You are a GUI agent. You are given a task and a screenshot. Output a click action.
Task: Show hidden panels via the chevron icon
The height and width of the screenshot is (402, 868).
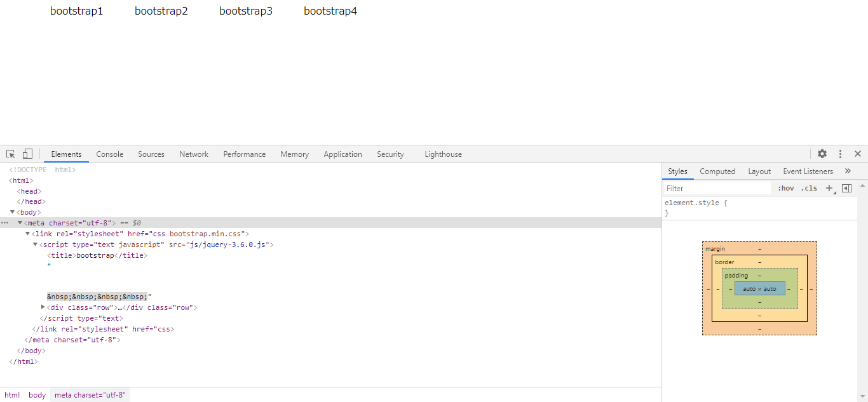point(848,171)
